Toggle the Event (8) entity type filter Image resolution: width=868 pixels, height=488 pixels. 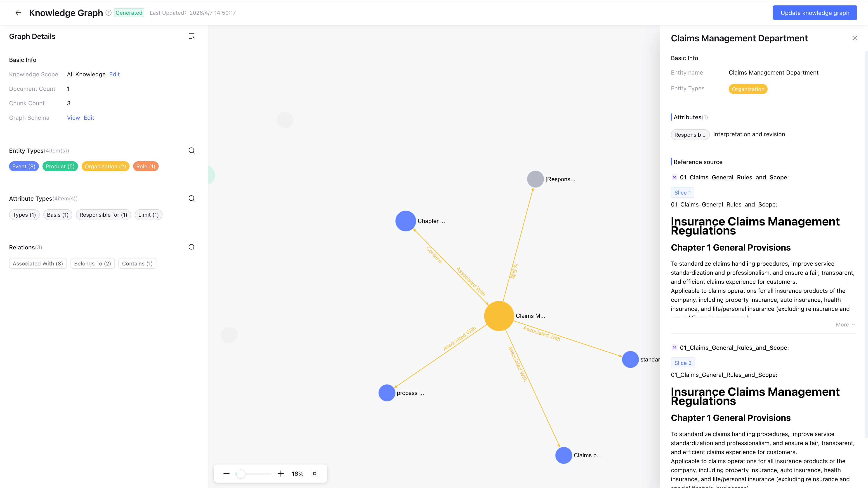[24, 166]
